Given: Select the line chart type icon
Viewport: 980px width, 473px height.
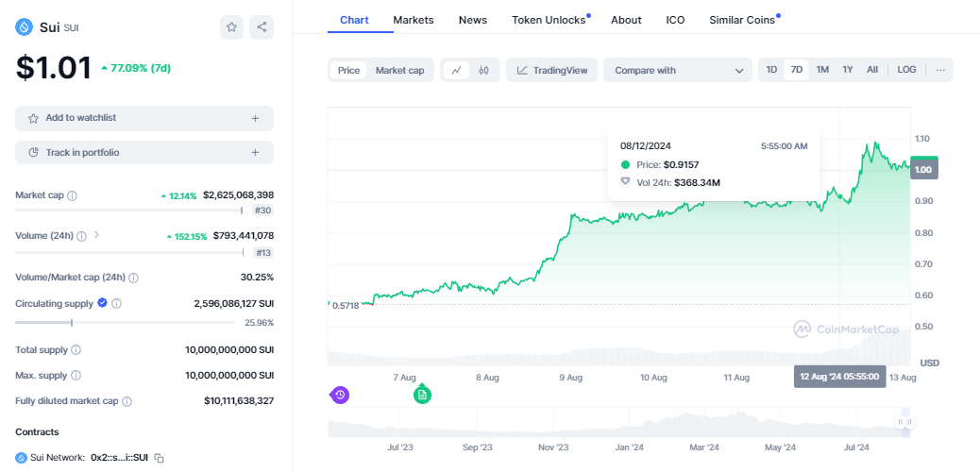Looking at the screenshot, I should [x=456, y=70].
